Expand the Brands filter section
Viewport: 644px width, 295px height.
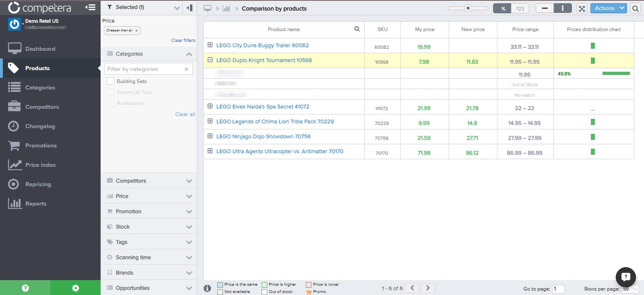pos(149,272)
